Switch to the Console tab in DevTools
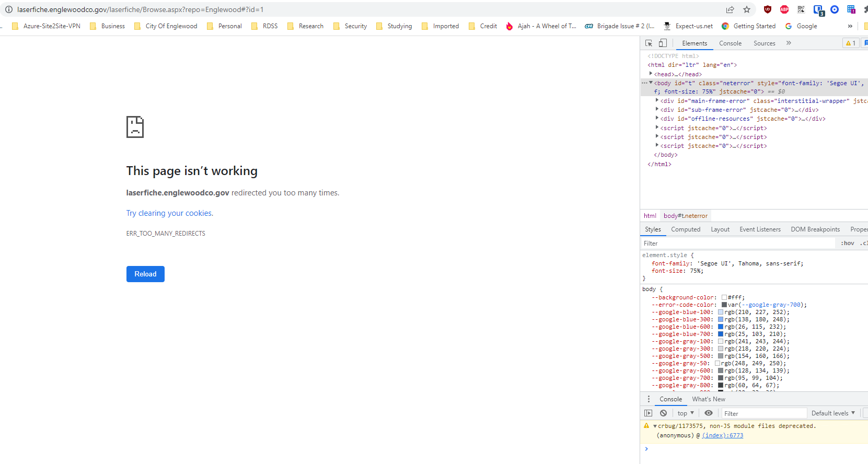 (x=730, y=43)
